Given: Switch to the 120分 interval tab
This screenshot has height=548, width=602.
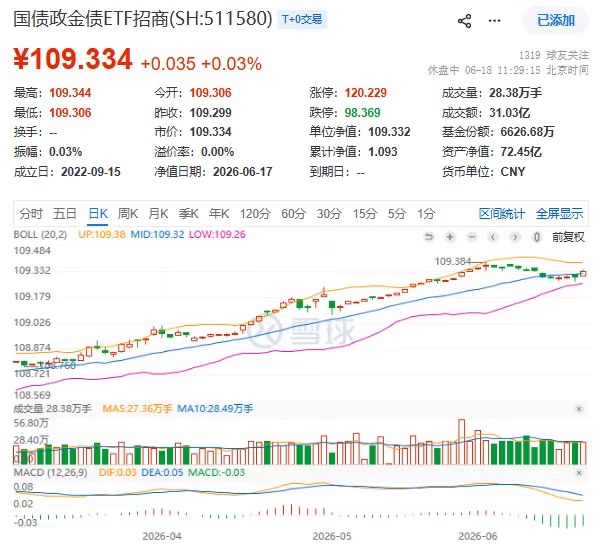Looking at the screenshot, I should tap(255, 214).
